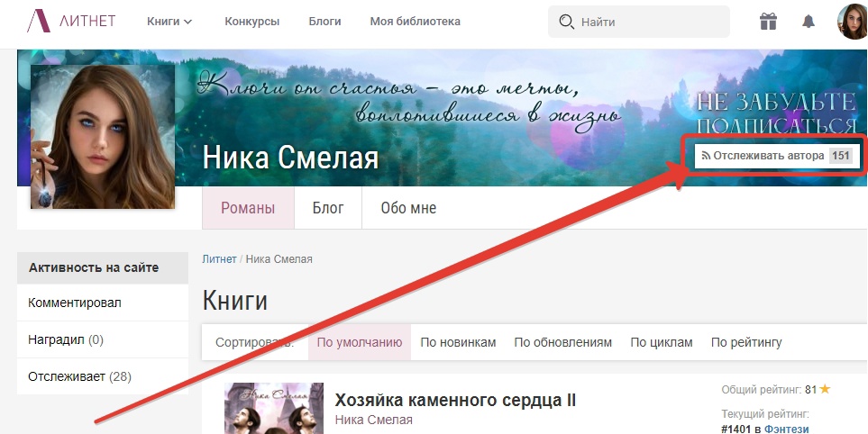Expand the Книги dropdown menu
This screenshot has height=434, width=868.
point(169,22)
